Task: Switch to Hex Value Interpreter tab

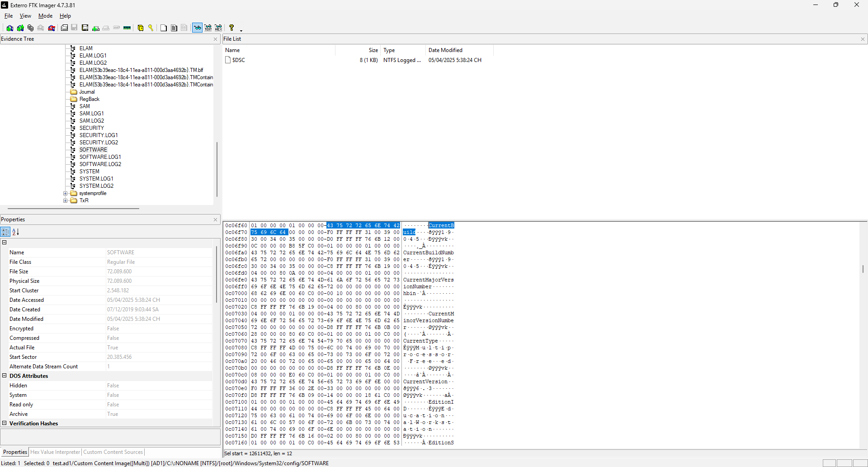Action: pos(56,452)
